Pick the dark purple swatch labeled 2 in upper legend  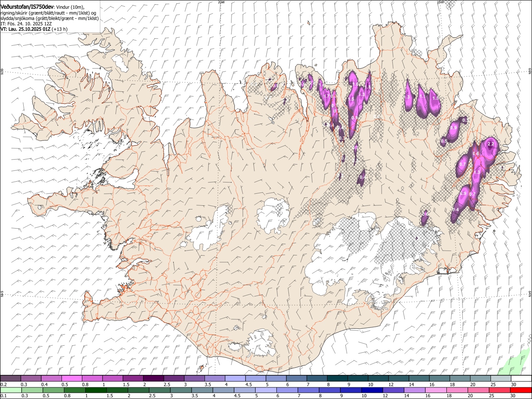pyautogui.click(x=153, y=378)
